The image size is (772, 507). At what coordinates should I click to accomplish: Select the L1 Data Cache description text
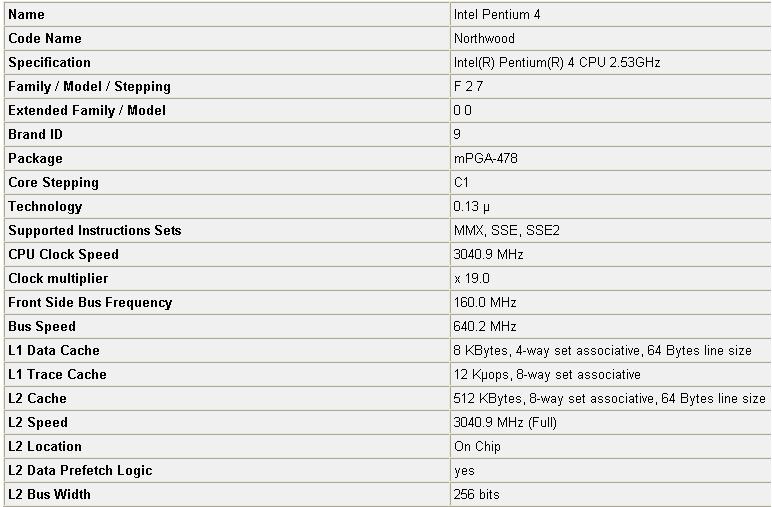coord(602,350)
